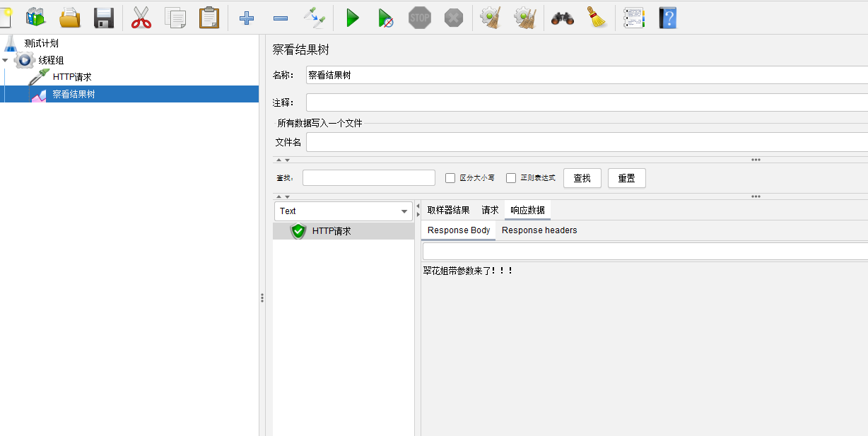Click split arrows above the 查找 row
Image resolution: width=868 pixels, height=436 pixels.
[x=283, y=160]
